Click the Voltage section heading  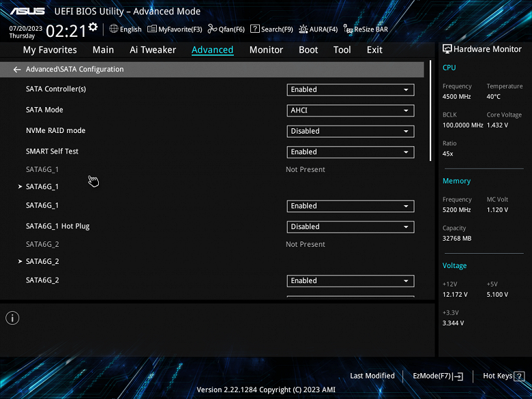(454, 266)
